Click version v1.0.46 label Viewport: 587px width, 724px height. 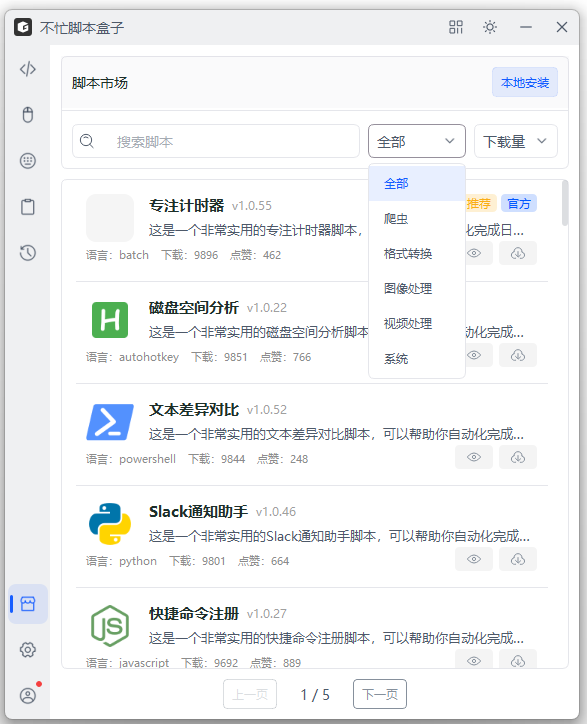(276, 512)
